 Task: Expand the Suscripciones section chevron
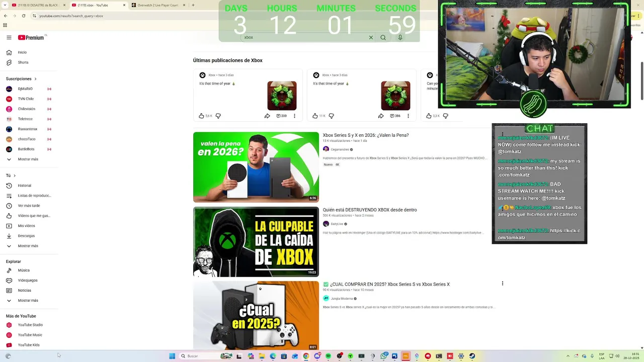35,79
